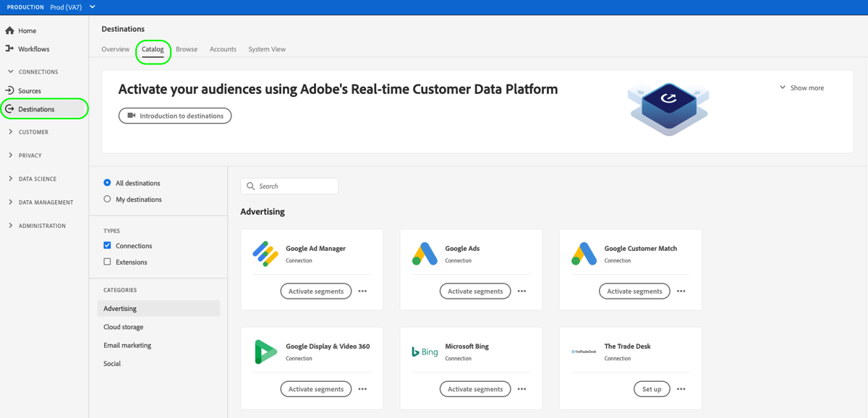868x418 pixels.
Task: Switch to the Browse tab
Action: (187, 49)
